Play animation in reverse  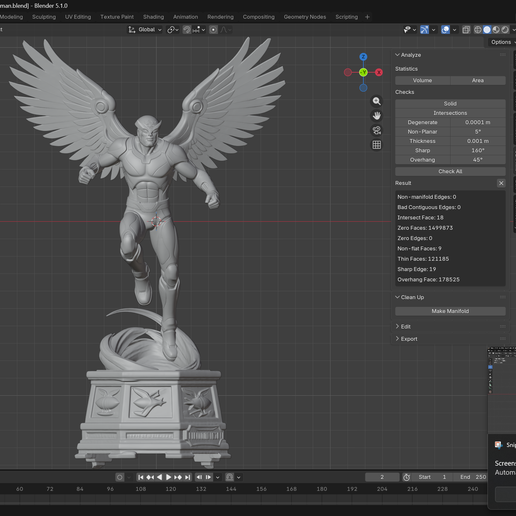[159, 477]
